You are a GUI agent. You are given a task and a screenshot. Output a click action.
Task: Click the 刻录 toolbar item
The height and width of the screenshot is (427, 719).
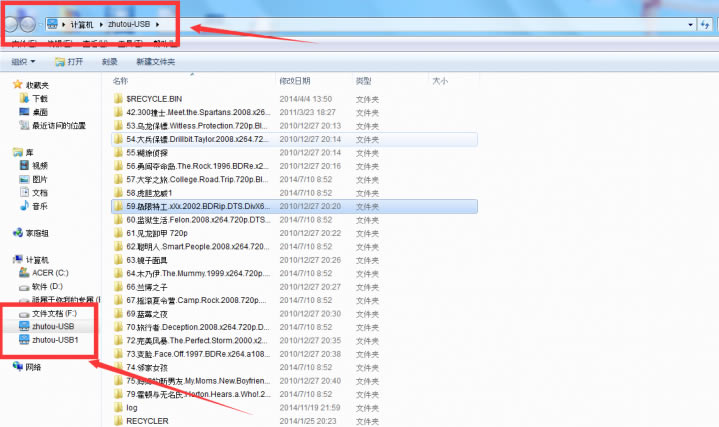pyautogui.click(x=110, y=62)
